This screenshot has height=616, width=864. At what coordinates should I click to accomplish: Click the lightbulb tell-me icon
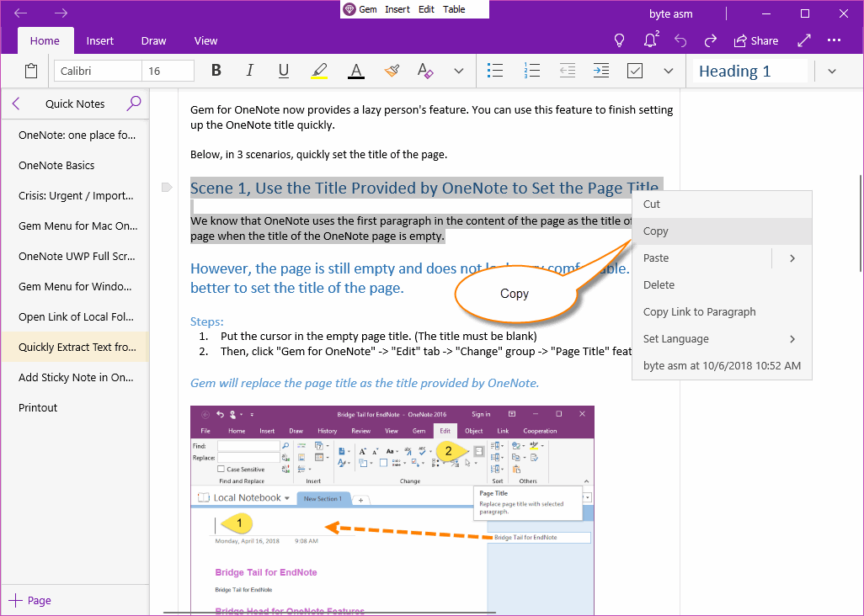click(x=619, y=40)
